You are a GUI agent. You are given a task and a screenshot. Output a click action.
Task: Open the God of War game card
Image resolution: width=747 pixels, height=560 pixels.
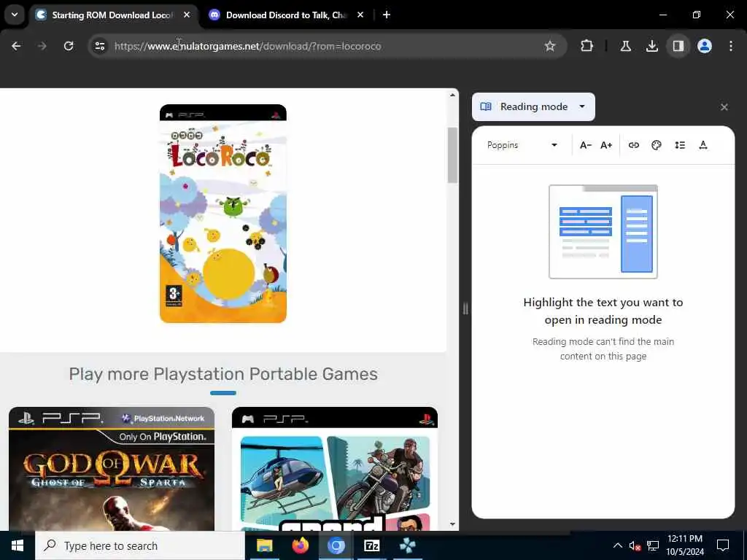[112, 469]
